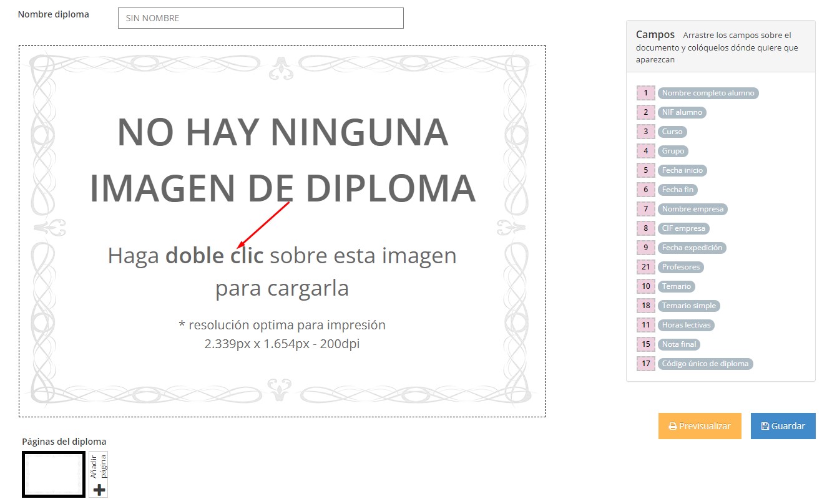Select the Nombre empresa field tag
This screenshot has height=504, width=827.
(692, 209)
